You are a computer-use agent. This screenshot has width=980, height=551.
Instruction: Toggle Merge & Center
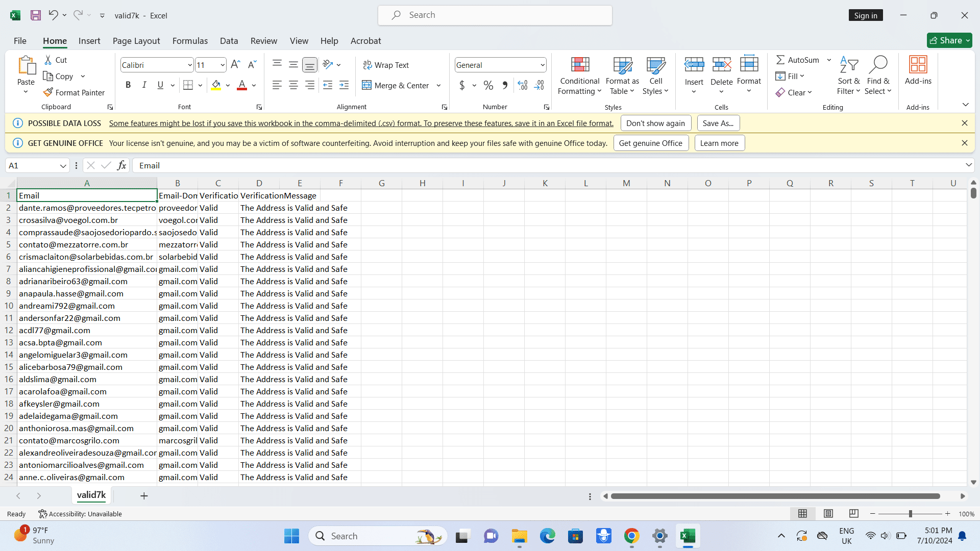397,85
